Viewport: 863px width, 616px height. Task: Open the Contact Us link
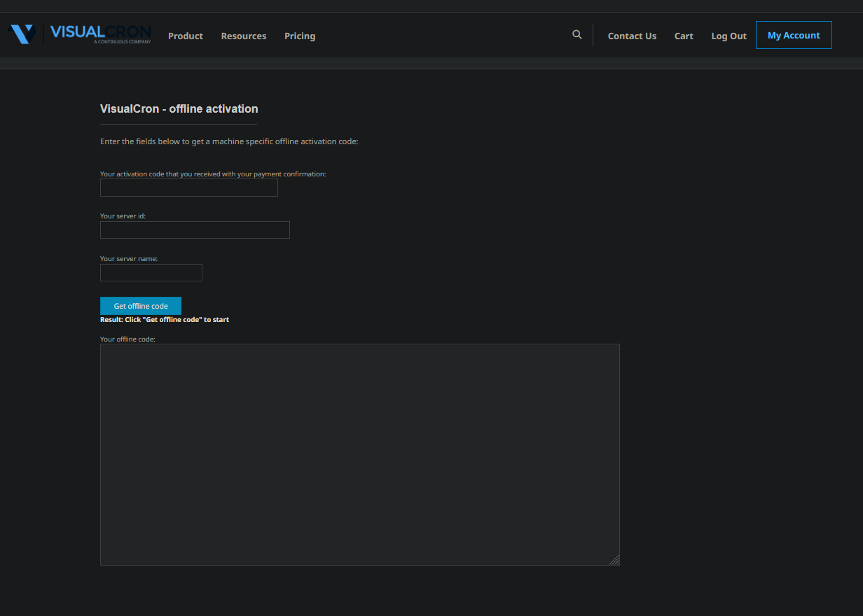point(632,36)
